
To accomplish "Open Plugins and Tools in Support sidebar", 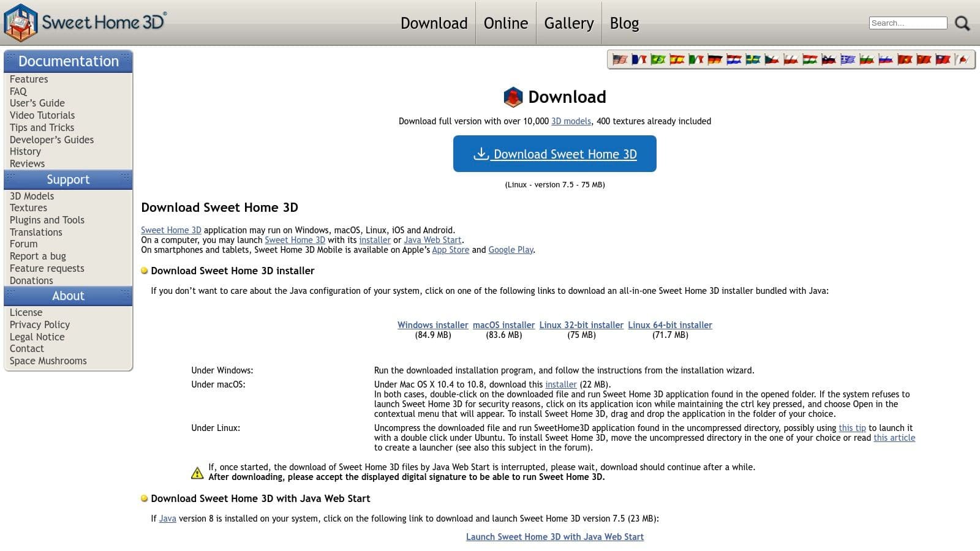I will pos(47,220).
